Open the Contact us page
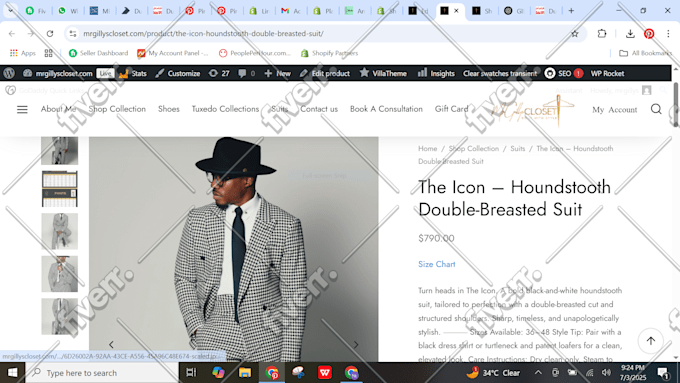 319,109
